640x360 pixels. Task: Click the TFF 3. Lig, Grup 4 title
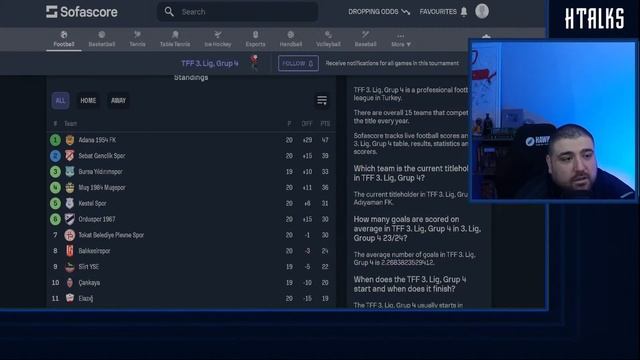click(x=210, y=63)
